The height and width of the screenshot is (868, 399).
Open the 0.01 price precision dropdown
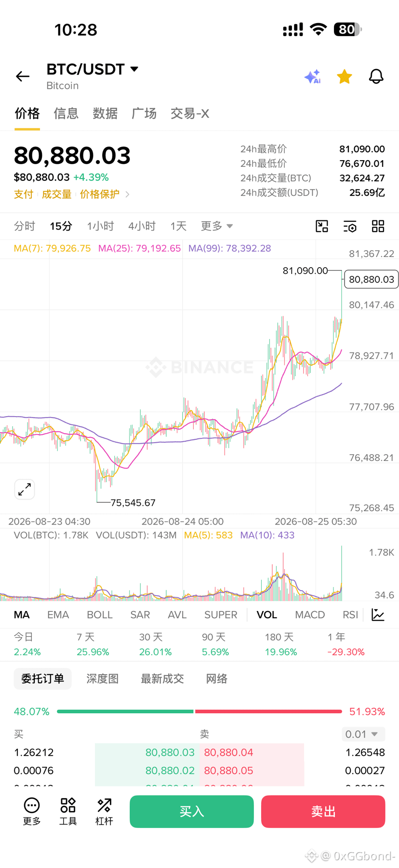[363, 734]
